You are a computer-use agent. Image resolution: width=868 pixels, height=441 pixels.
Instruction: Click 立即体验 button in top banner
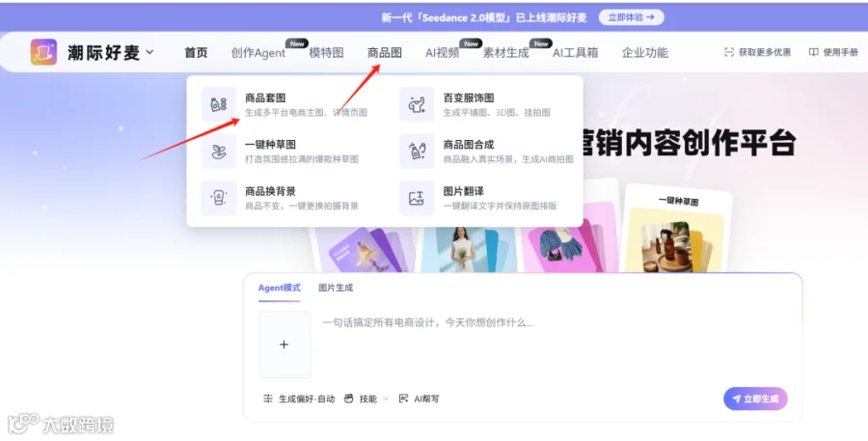point(631,17)
